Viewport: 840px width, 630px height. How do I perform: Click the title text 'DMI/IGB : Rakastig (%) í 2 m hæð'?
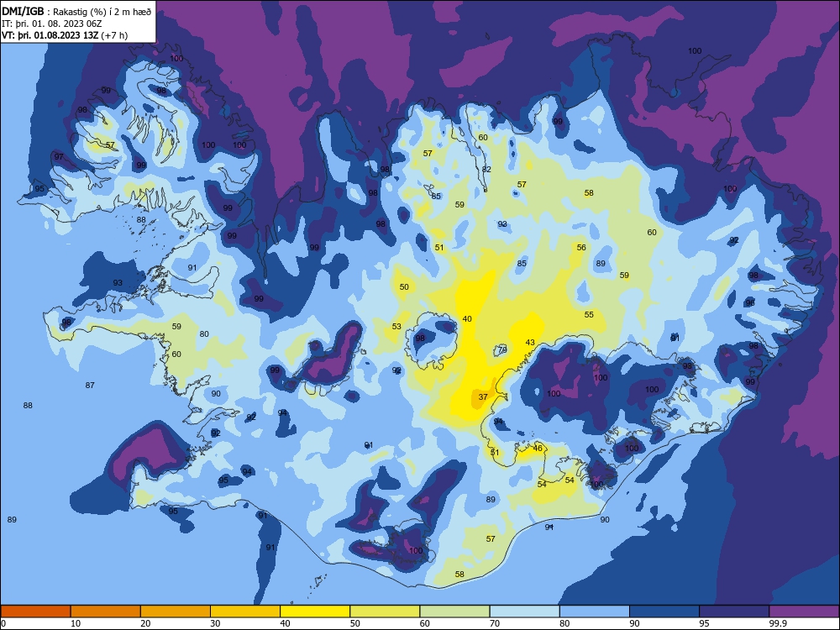tap(76, 12)
